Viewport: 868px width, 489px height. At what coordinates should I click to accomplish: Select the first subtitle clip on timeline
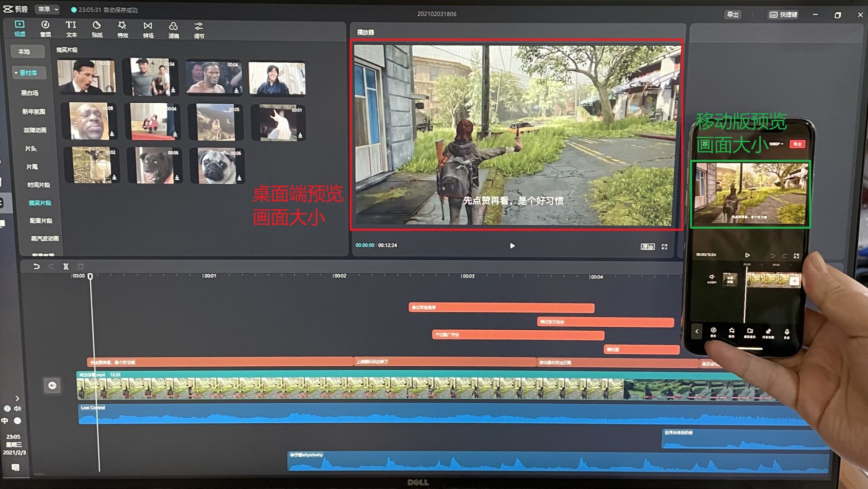click(220, 362)
